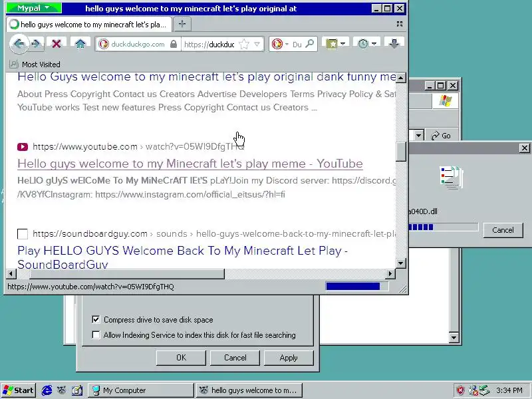Open the tab groups icon at tab bar right
Screen dimensions: 532x399
(x=400, y=24)
